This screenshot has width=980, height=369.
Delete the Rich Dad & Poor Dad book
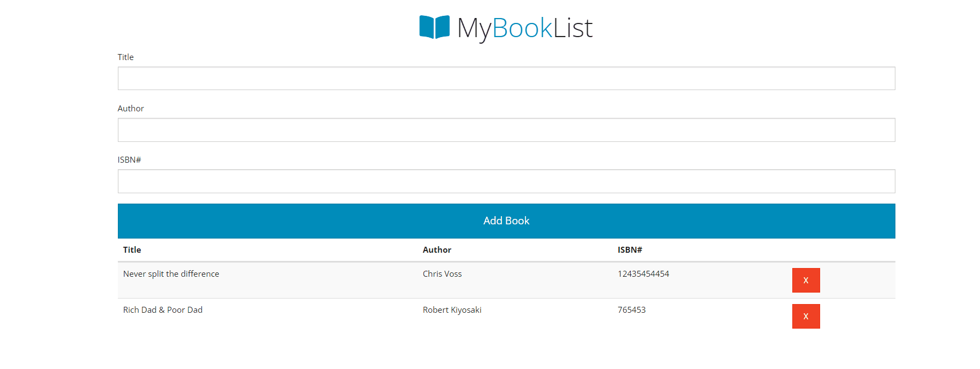coord(806,317)
